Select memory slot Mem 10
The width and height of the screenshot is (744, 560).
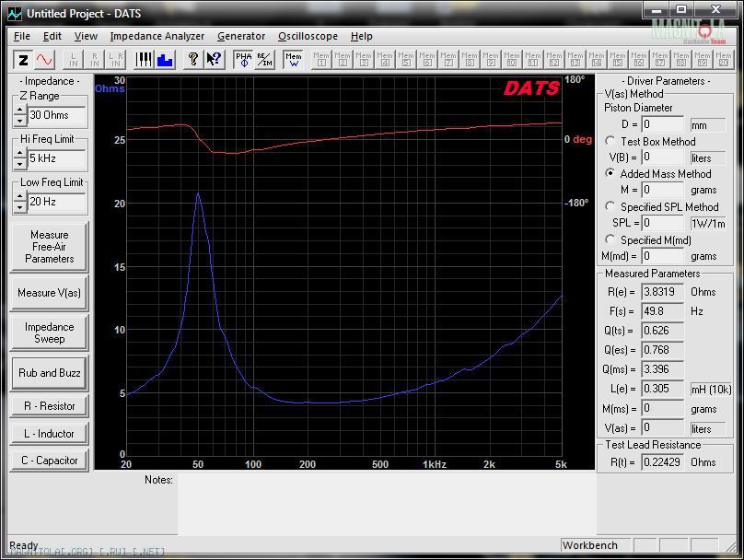(512, 60)
